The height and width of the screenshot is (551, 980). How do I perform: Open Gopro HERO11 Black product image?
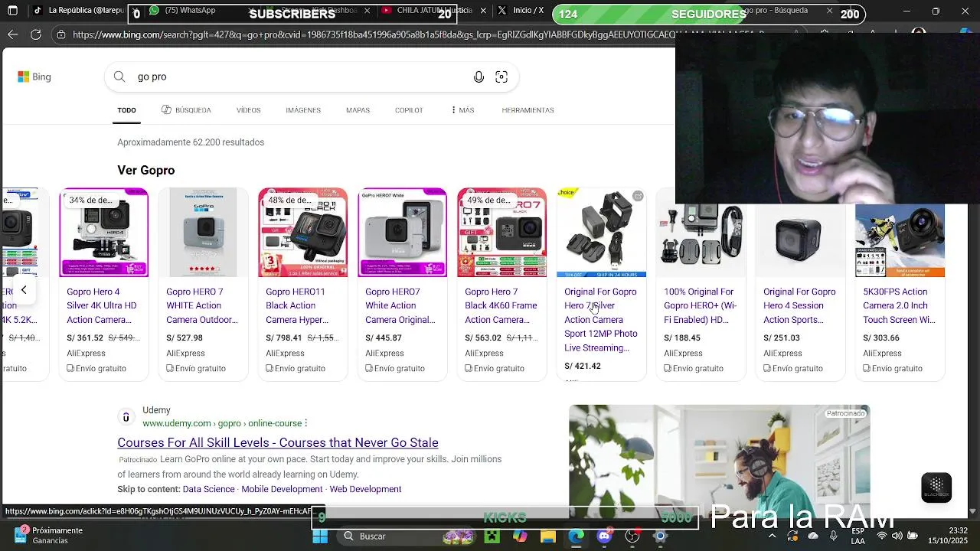point(302,233)
